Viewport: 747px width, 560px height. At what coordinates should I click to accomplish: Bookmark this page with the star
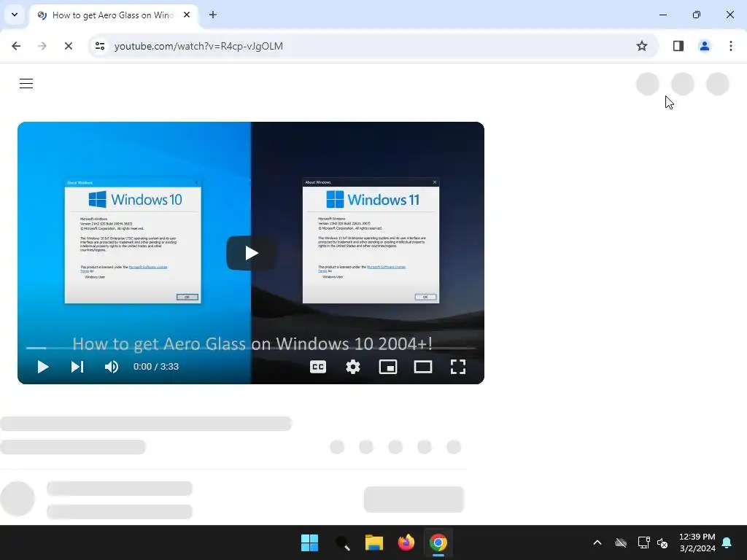(x=642, y=46)
